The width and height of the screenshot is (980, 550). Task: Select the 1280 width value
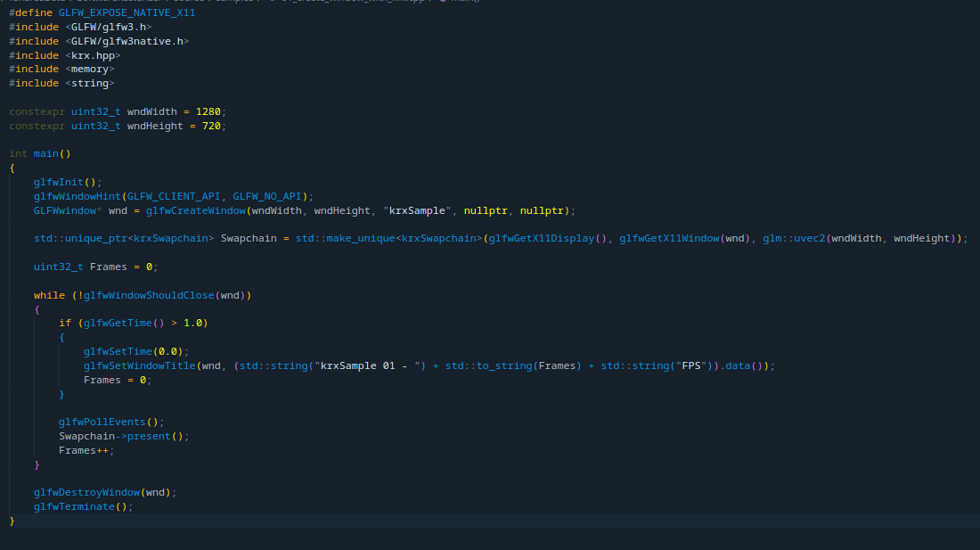pos(208,111)
